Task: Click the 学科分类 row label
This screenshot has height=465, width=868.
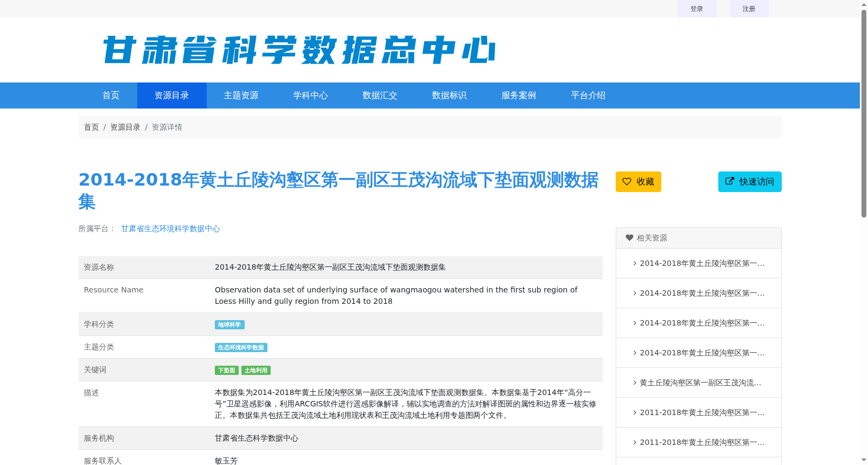Action: [99, 324]
